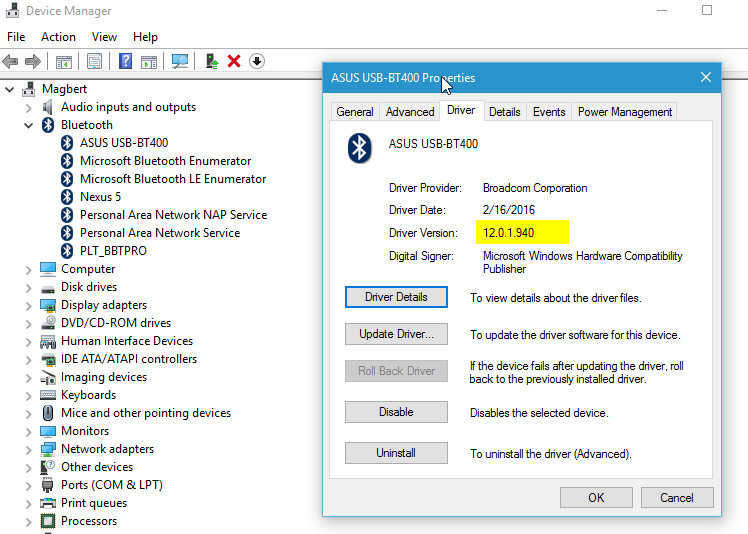Click the disable device down-arrow icon
This screenshot has height=534, width=748.
click(x=257, y=61)
